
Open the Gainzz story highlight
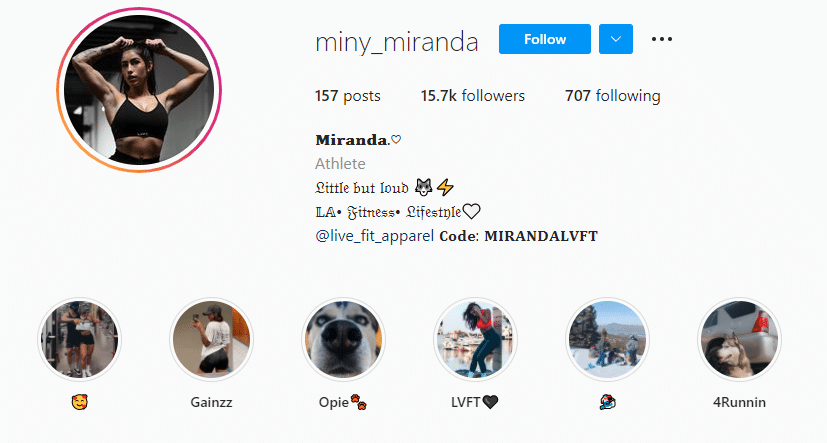point(211,339)
